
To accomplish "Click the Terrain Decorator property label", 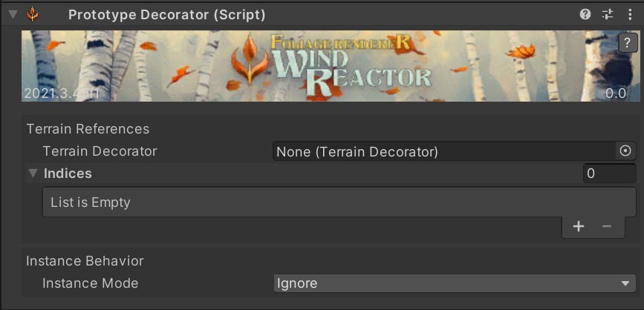I will [100, 151].
